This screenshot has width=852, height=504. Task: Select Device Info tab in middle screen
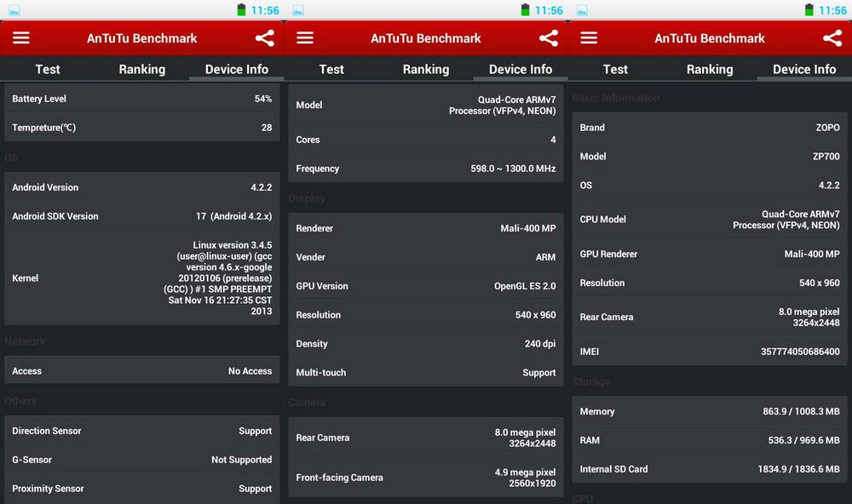tap(521, 69)
